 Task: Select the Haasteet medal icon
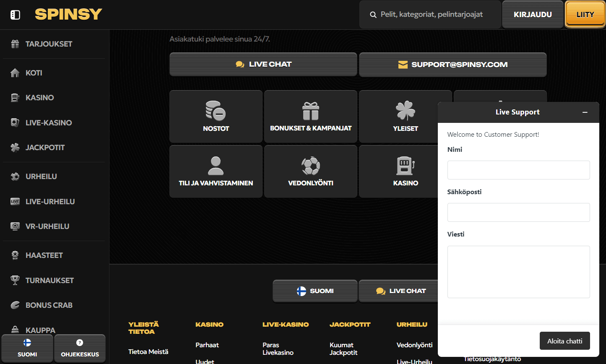pyautogui.click(x=15, y=255)
